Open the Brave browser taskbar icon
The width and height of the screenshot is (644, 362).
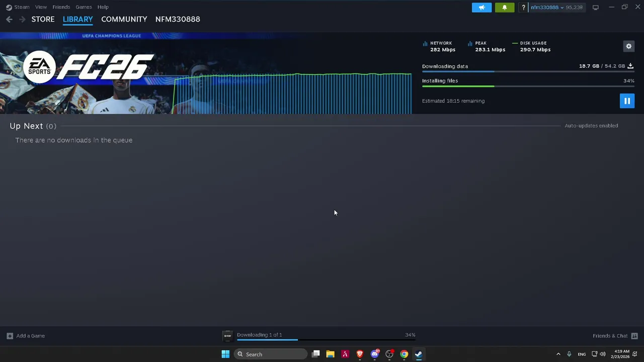tap(360, 354)
